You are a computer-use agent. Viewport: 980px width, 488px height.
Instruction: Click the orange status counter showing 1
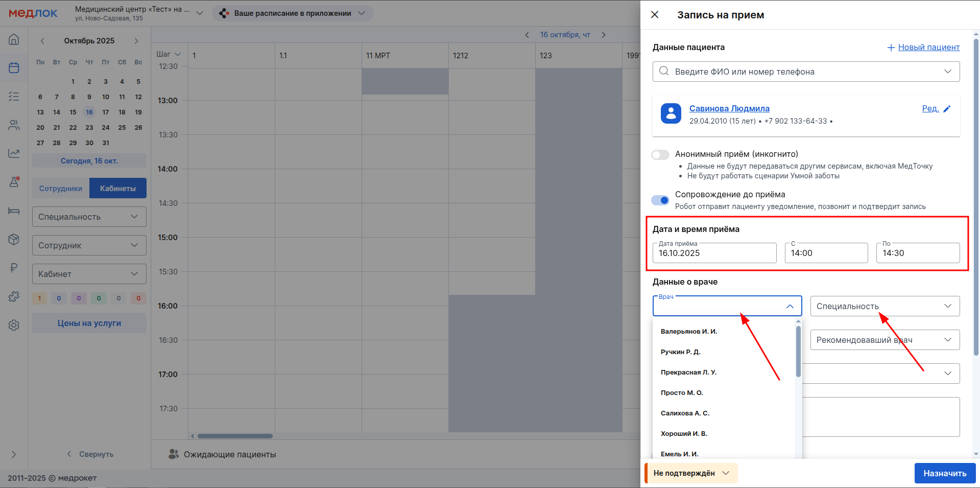pyautogui.click(x=39, y=298)
